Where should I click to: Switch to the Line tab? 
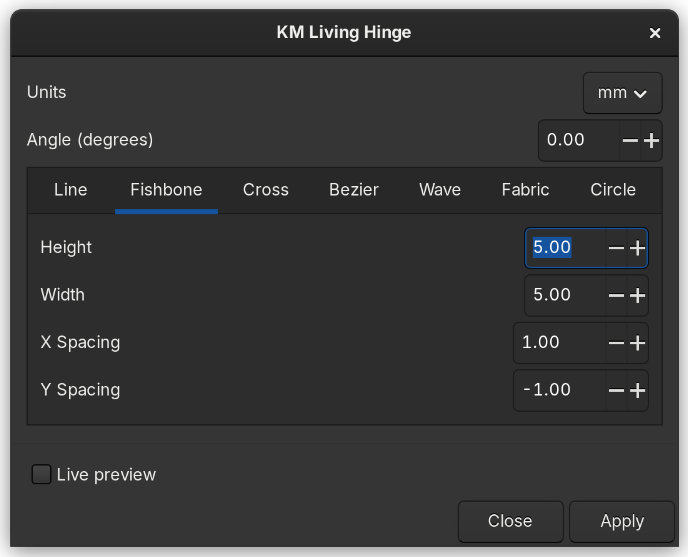click(70, 190)
